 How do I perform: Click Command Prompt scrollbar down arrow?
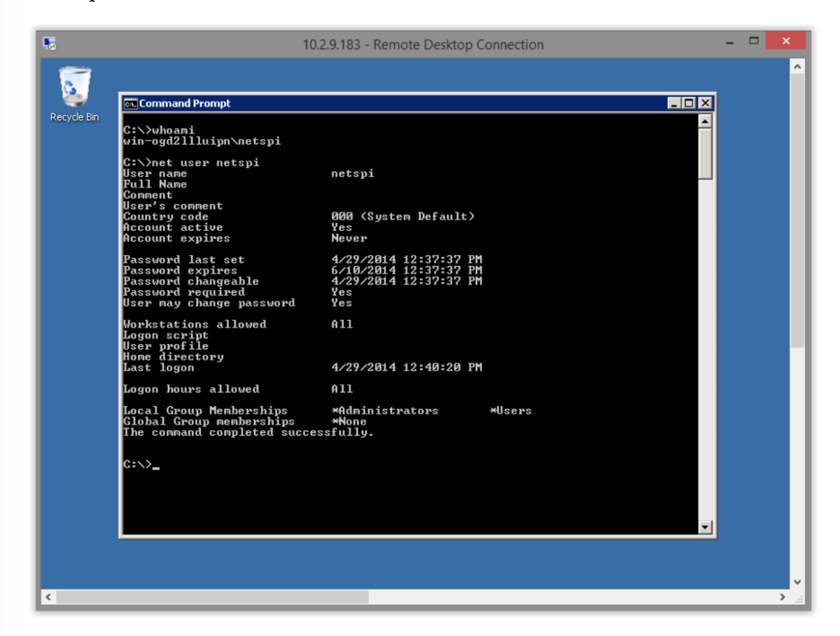tap(705, 527)
